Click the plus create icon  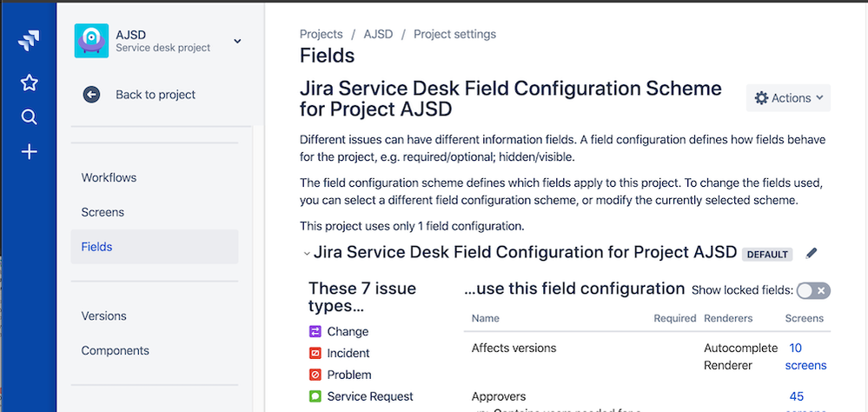(29, 152)
